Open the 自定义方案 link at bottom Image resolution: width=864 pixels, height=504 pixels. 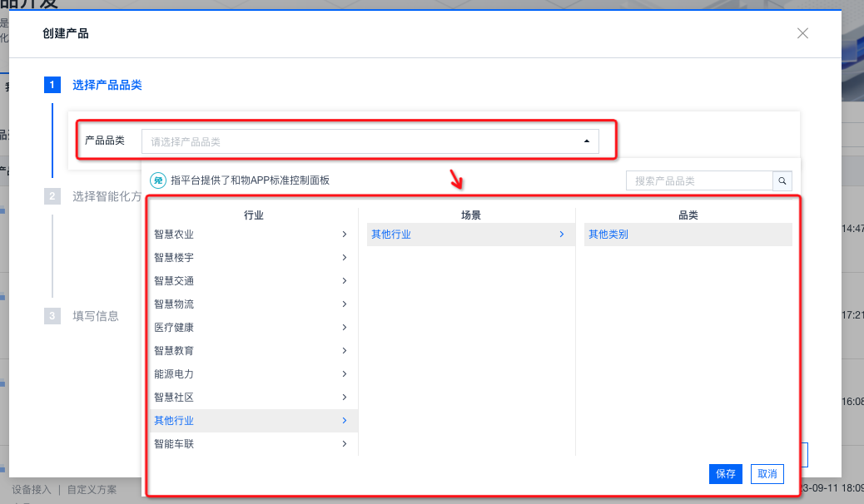click(x=92, y=490)
